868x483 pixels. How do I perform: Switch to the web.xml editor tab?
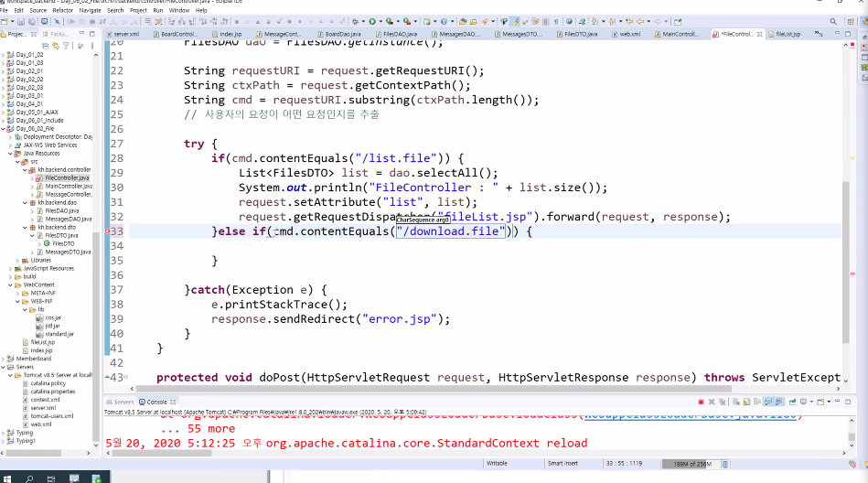[627, 34]
